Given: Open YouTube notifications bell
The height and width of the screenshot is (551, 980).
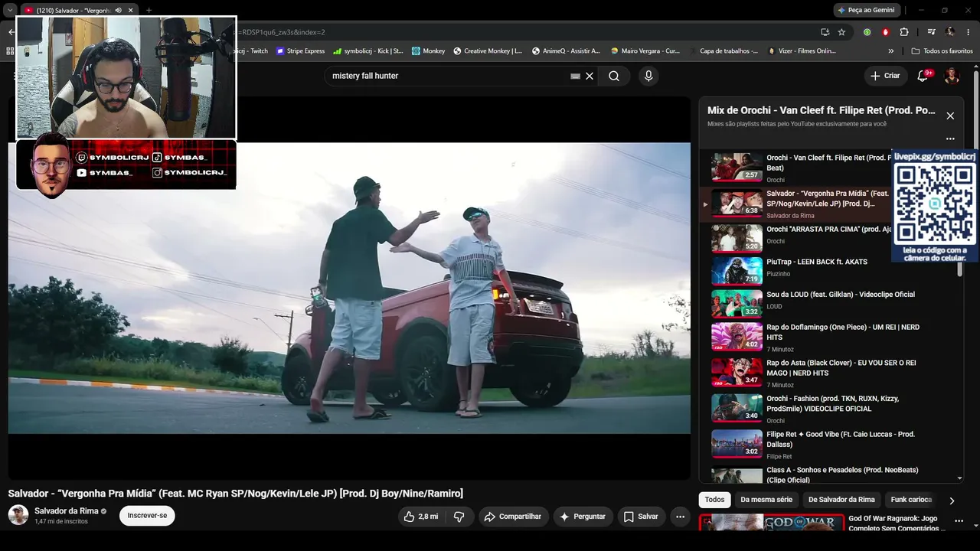Looking at the screenshot, I should click(923, 76).
